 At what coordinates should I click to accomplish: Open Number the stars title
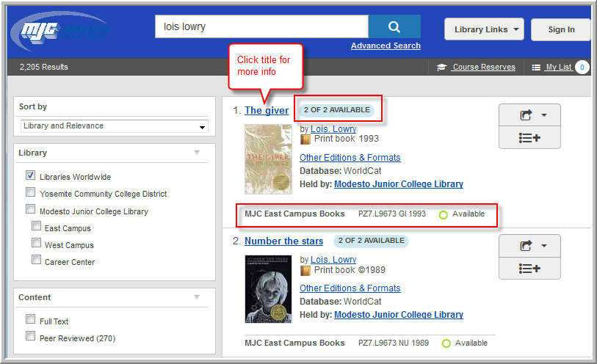(x=284, y=241)
